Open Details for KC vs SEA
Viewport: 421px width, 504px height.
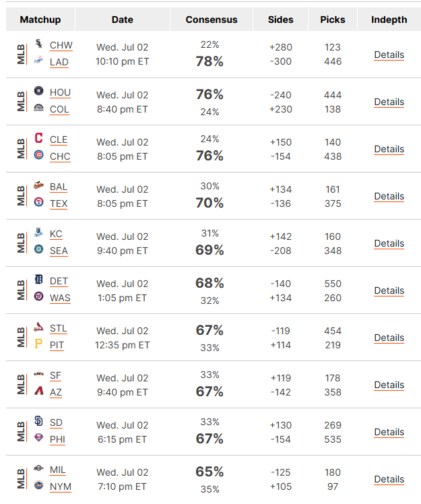click(389, 244)
